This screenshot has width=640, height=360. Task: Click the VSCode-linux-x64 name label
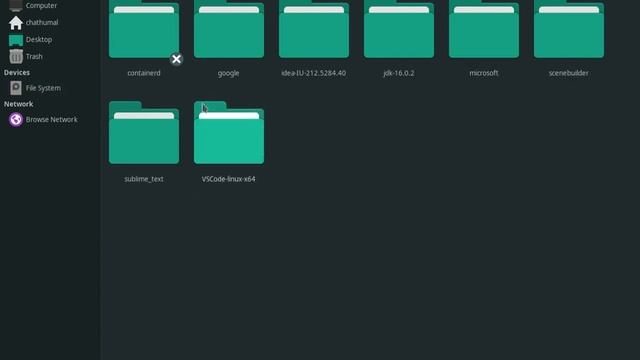coord(229,179)
